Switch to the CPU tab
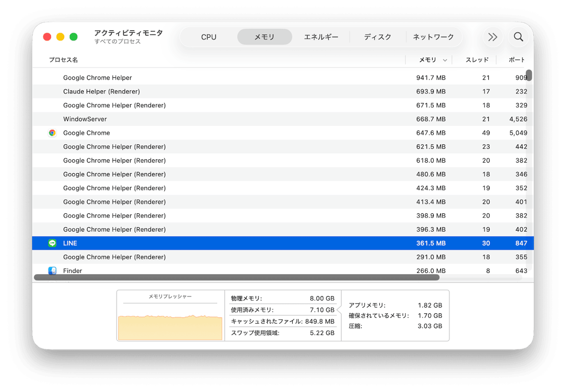The height and width of the screenshot is (392, 566). 209,37
